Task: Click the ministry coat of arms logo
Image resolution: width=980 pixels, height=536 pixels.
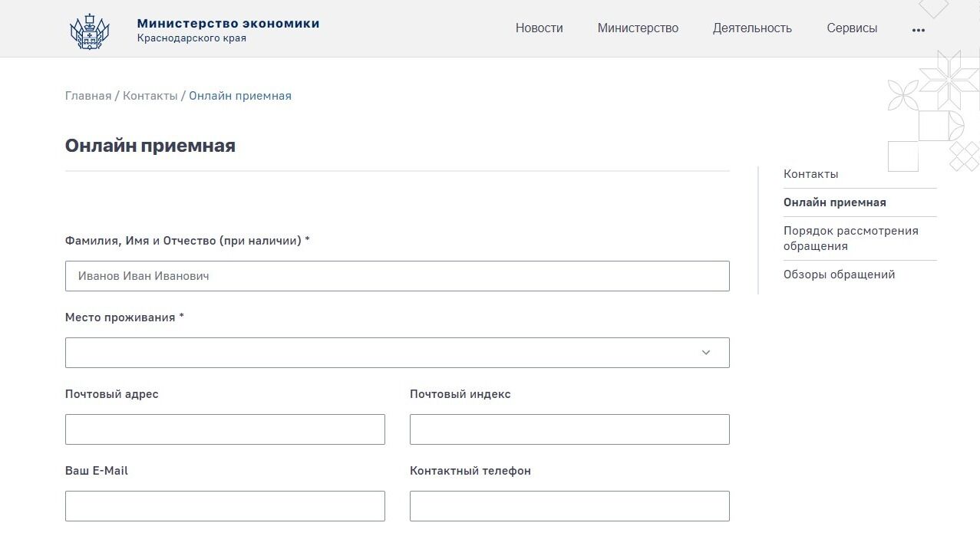Action: click(89, 31)
